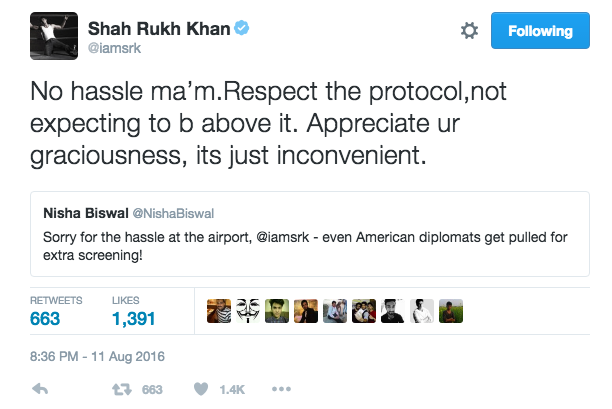
Task: Open the gear settings dropdown
Action: click(x=468, y=31)
